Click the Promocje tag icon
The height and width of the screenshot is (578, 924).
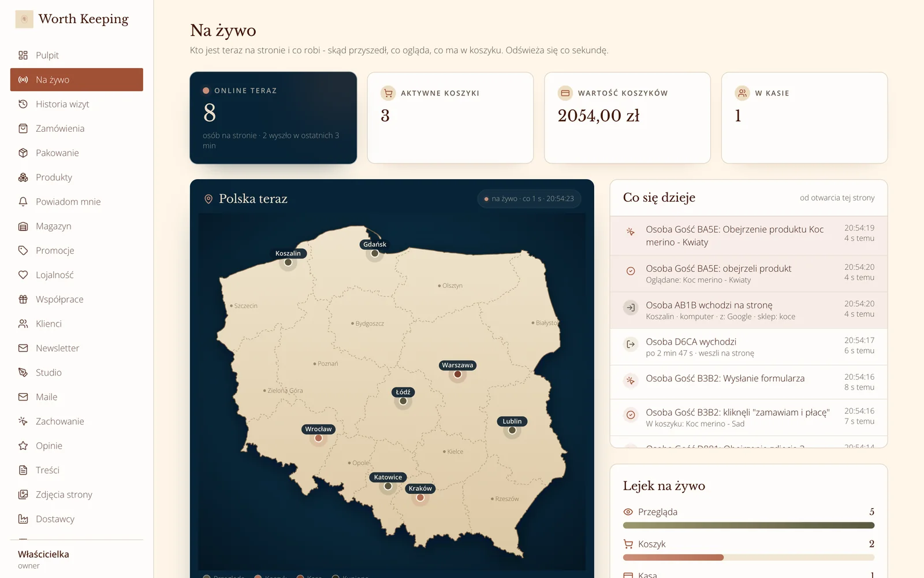pos(23,250)
